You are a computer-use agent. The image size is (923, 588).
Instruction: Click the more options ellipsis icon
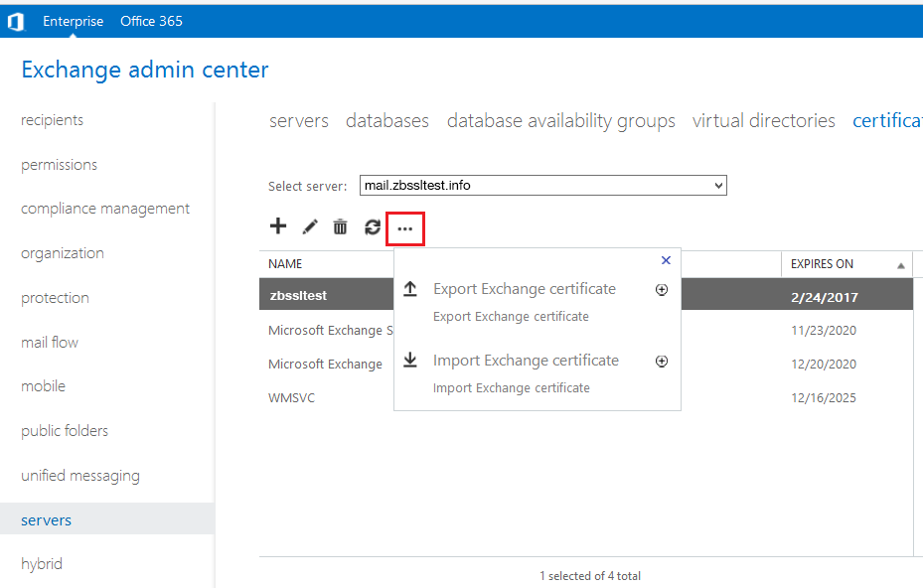404,228
